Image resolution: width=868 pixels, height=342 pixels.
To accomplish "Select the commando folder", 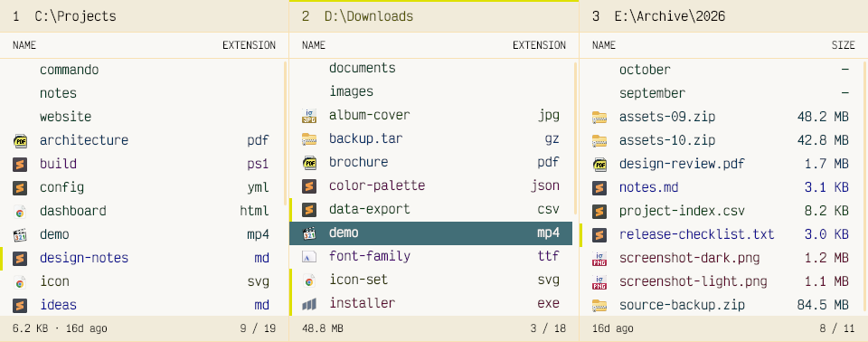I will 70,70.
